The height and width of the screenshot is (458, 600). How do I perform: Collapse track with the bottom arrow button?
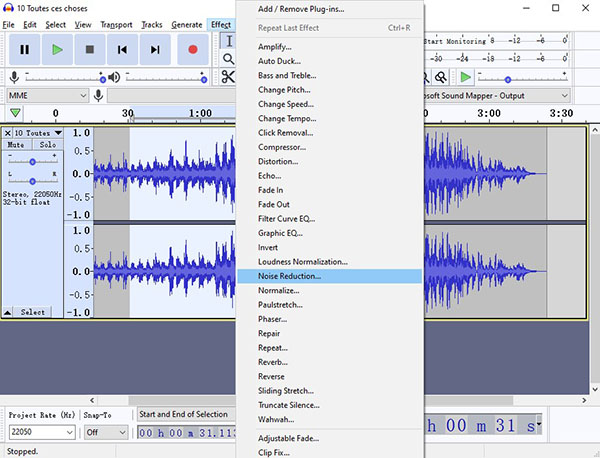pos(7,312)
